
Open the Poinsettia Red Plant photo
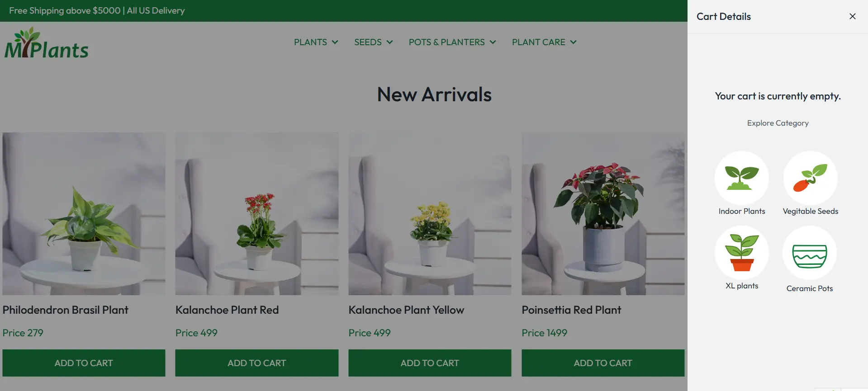pyautogui.click(x=603, y=214)
